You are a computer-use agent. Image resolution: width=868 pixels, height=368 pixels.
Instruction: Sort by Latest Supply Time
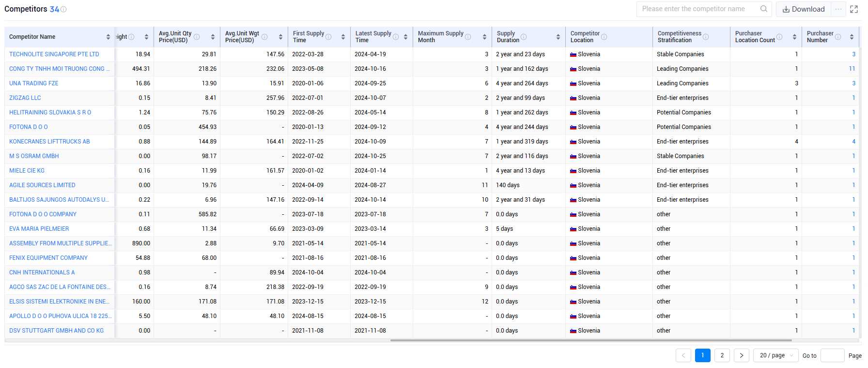[405, 37]
